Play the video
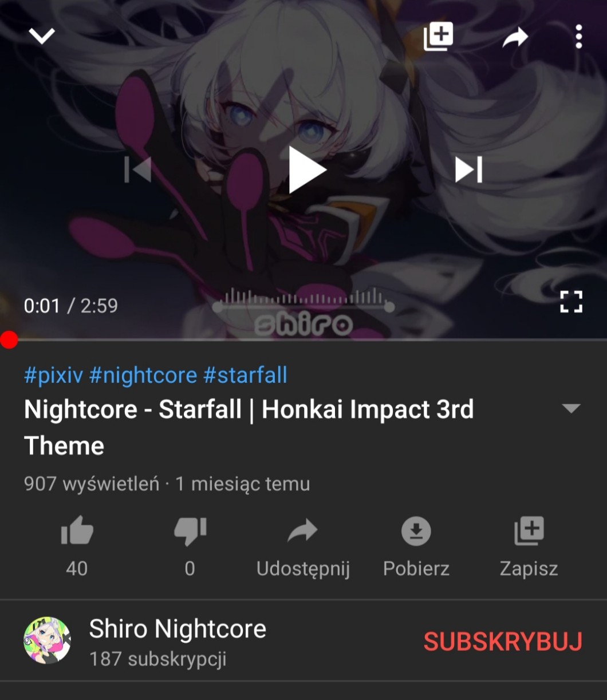607x700 pixels. pos(306,170)
